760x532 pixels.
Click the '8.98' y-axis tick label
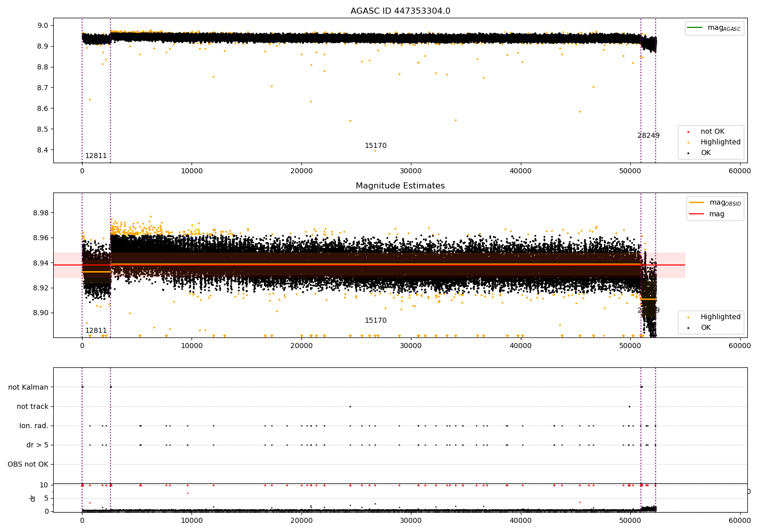(42, 213)
